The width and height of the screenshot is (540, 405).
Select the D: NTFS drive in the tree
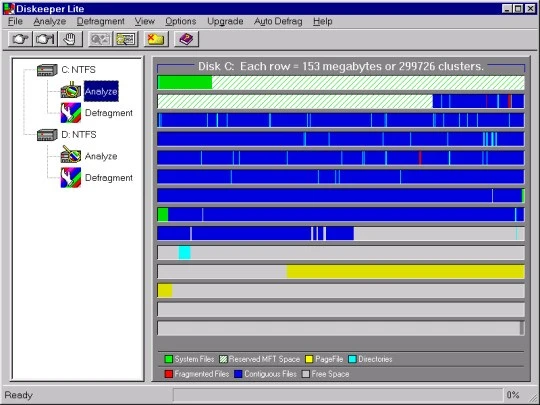[79, 135]
